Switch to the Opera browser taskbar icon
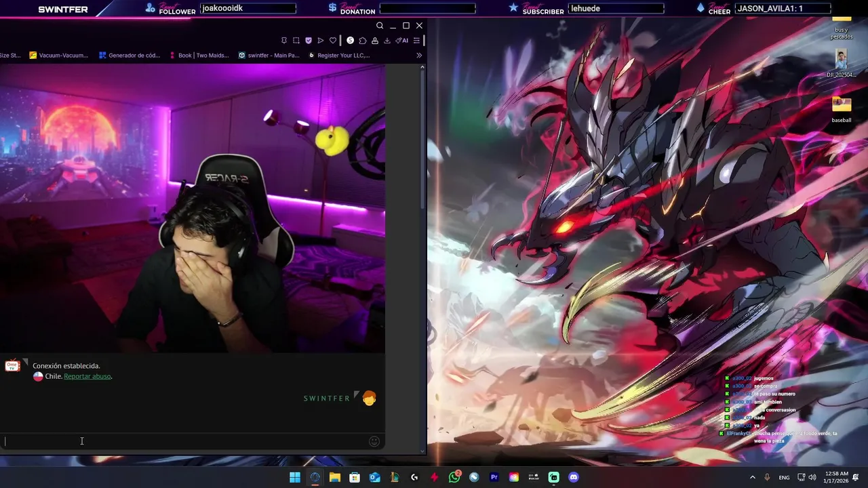Viewport: 868px width, 488px height. [315, 477]
